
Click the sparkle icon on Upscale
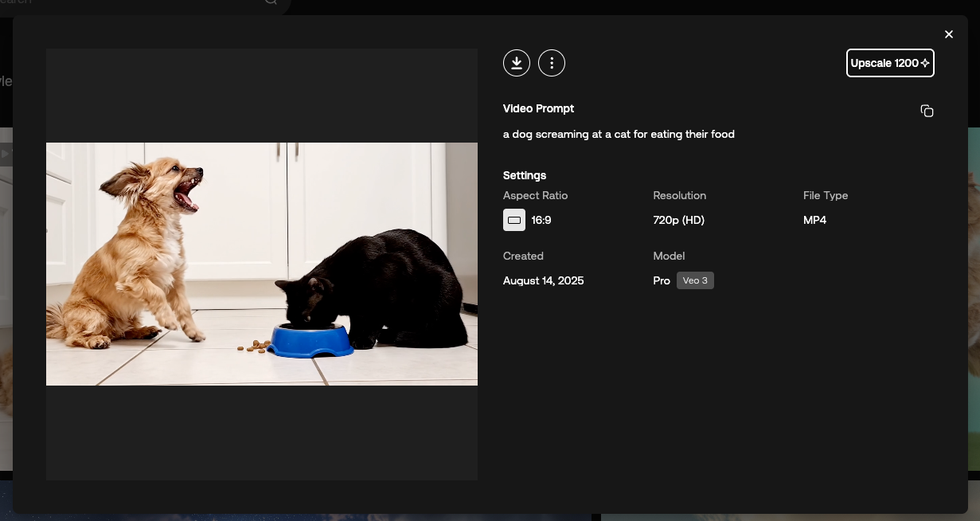coord(925,63)
